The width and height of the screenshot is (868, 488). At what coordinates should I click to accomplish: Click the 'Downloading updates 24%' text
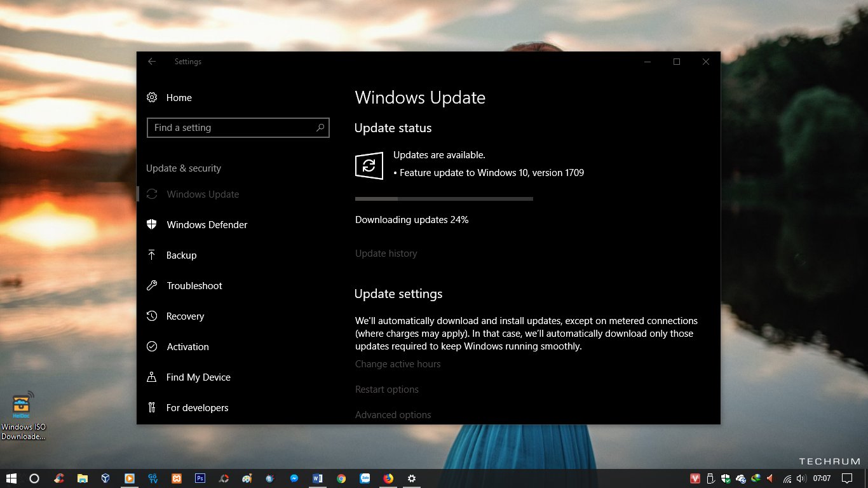pyautogui.click(x=412, y=220)
